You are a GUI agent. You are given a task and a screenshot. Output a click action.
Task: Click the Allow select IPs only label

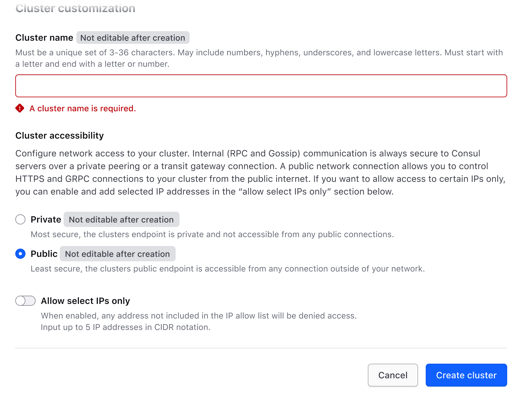(x=85, y=300)
